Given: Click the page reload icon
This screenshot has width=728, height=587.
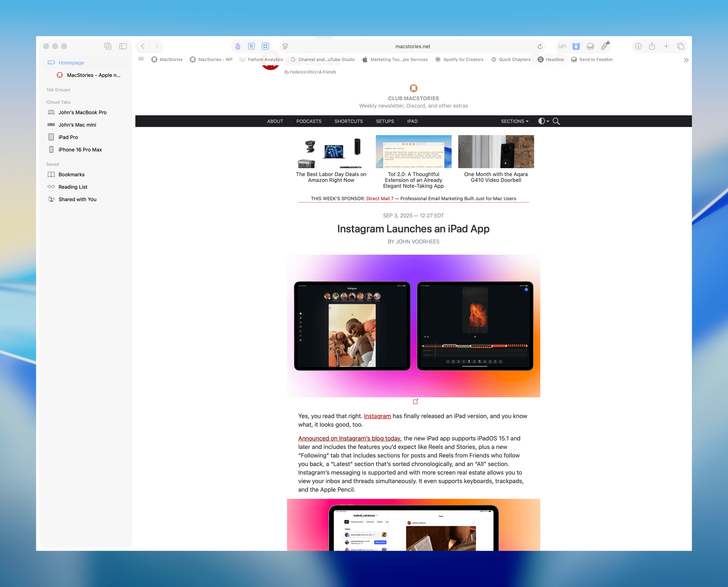Looking at the screenshot, I should (x=540, y=47).
